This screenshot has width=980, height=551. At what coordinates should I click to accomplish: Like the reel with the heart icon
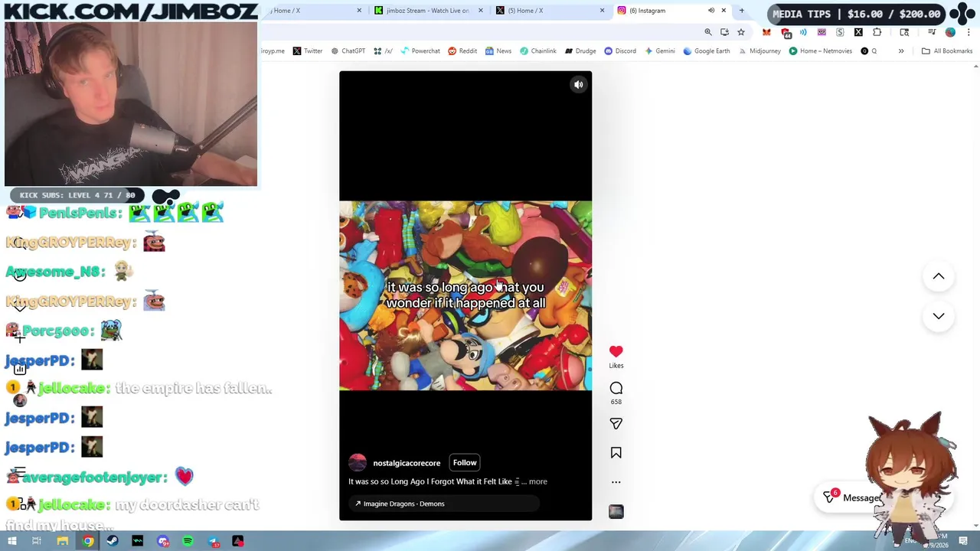click(616, 351)
